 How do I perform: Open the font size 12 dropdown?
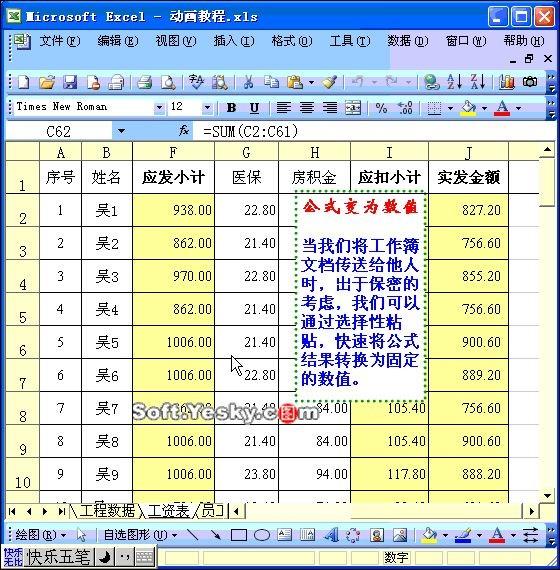tap(207, 108)
